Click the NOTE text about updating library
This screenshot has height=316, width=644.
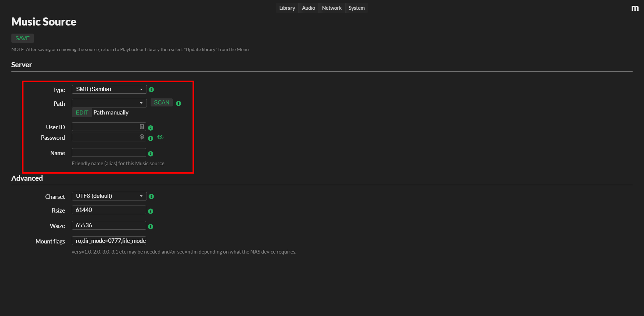click(130, 49)
